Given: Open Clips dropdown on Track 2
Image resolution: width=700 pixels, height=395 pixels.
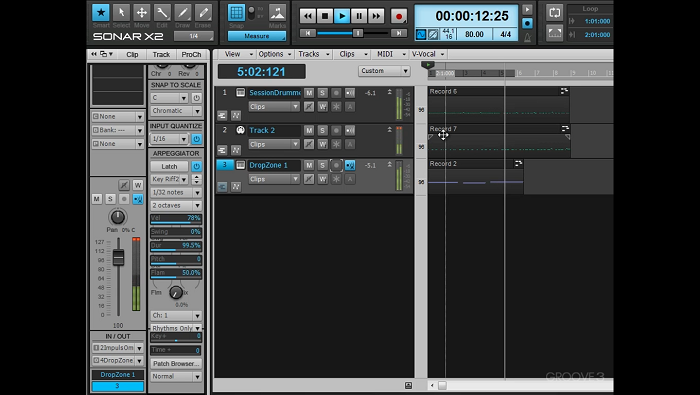Looking at the screenshot, I should click(274, 144).
